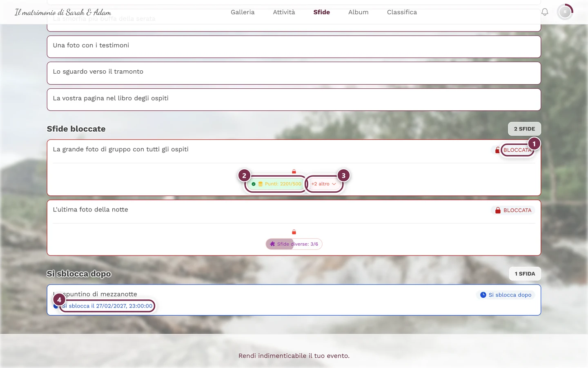The image size is (588, 368).
Task: Click the Punti: 2201/500 progress chip
Action: point(276,184)
